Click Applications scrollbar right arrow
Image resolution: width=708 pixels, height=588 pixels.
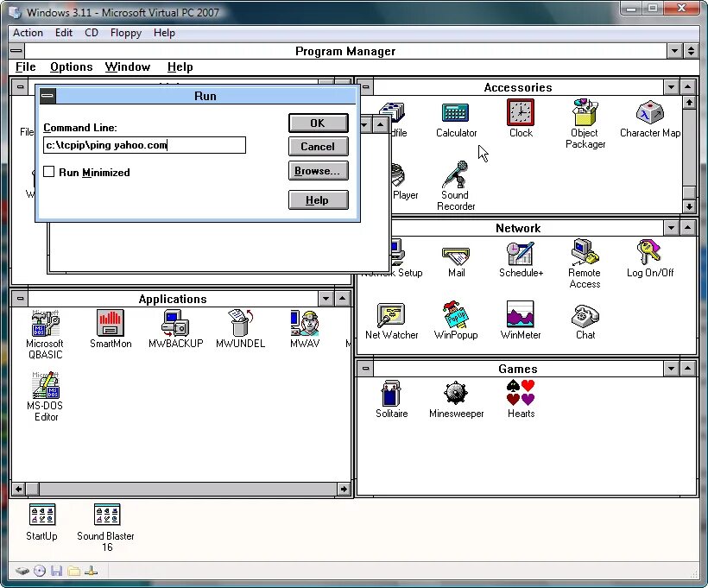(343, 489)
